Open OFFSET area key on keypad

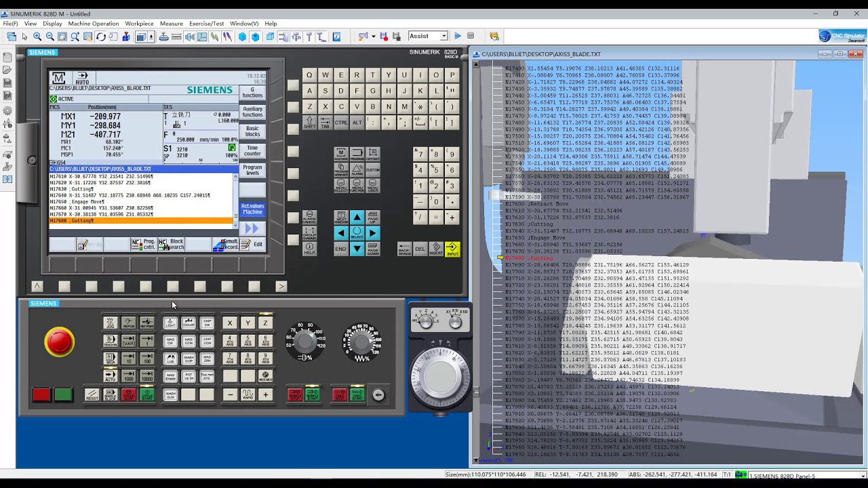(373, 154)
